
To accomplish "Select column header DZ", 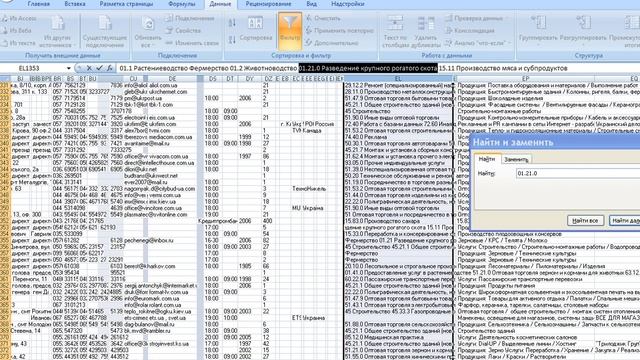I will click(268, 78).
